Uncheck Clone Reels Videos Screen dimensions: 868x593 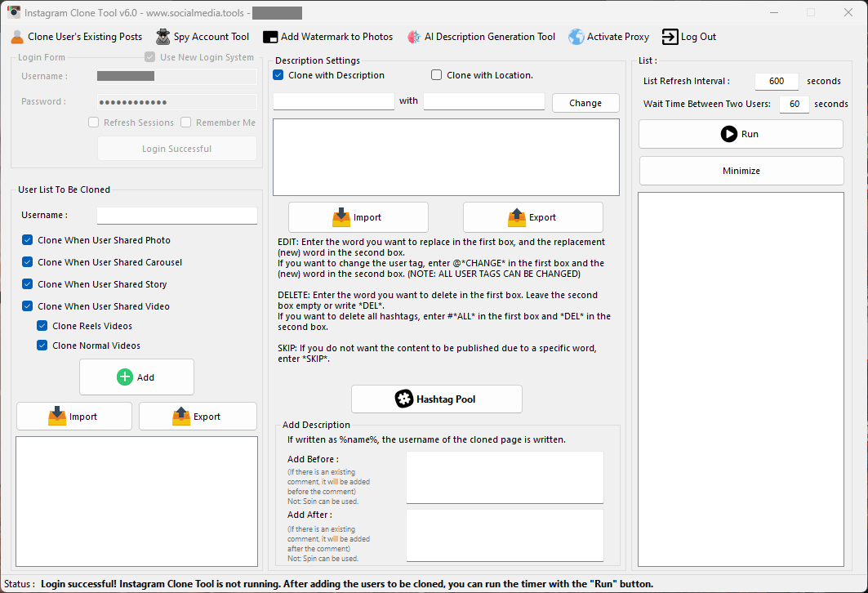point(42,326)
